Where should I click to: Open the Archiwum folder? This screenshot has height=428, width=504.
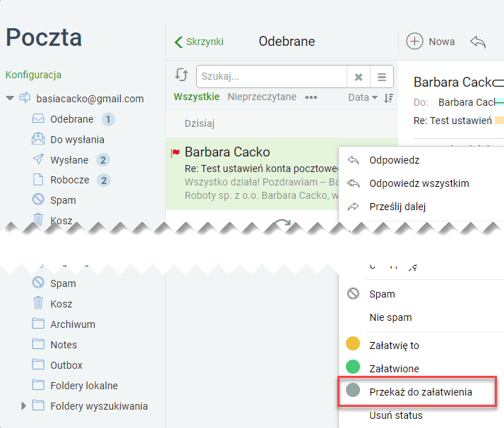(x=73, y=324)
